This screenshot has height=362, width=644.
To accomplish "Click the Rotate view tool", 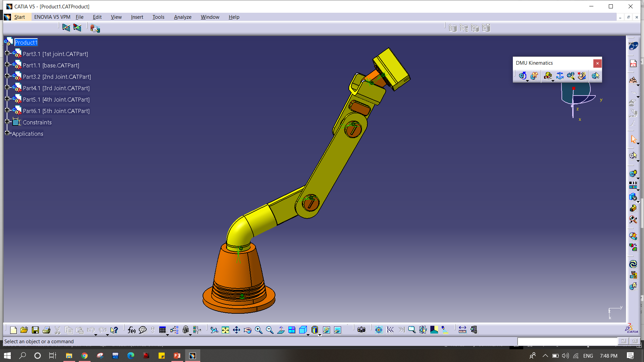I will tap(248, 330).
